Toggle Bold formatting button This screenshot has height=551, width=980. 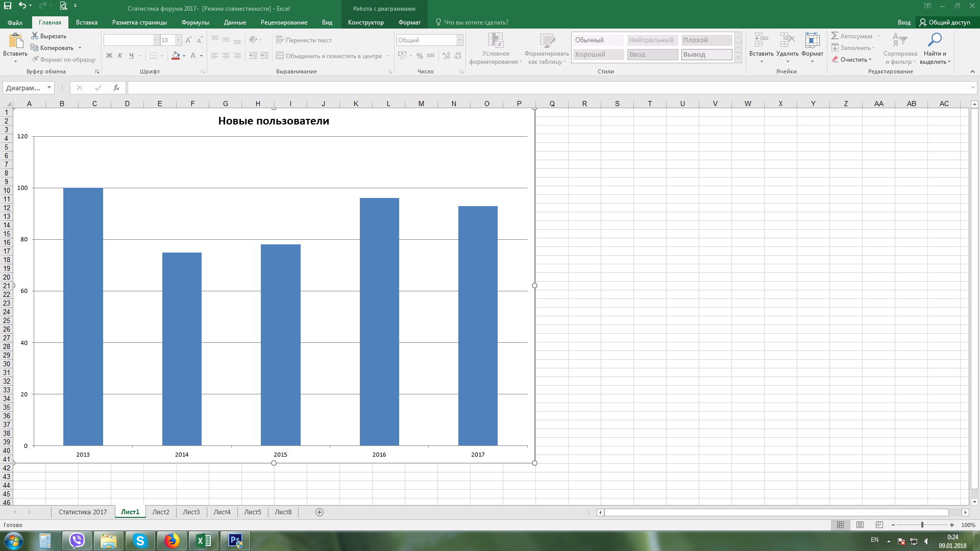pos(109,56)
